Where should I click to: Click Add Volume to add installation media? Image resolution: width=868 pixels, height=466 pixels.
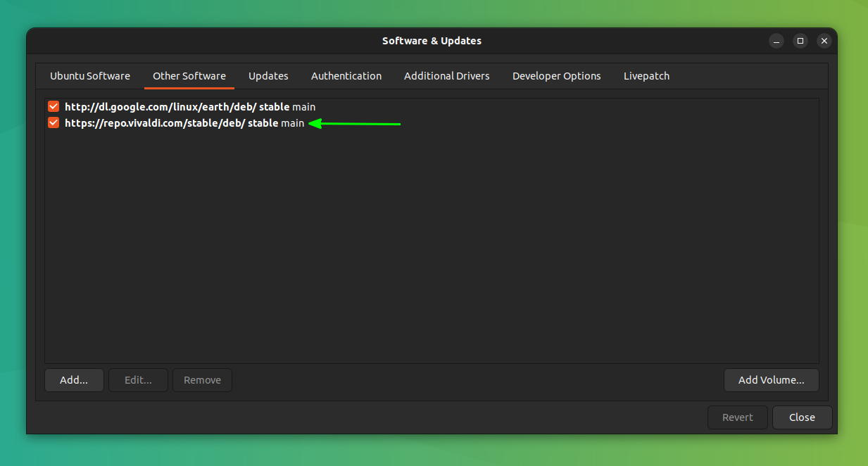click(771, 379)
